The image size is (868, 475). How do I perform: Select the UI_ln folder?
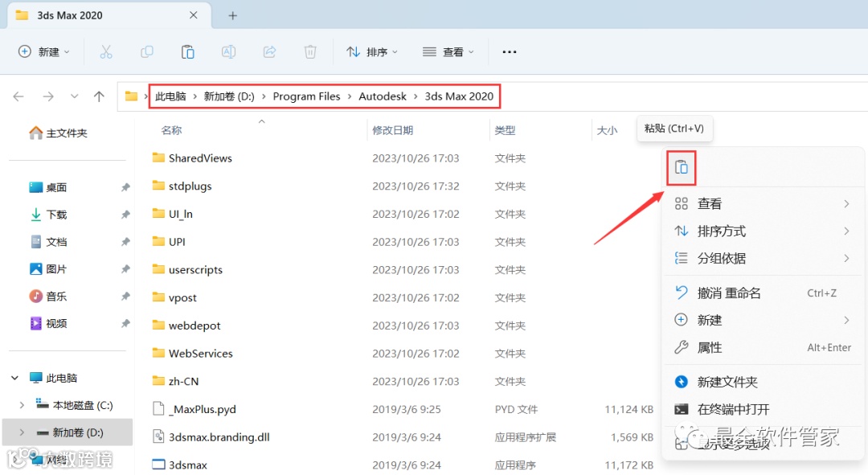(172, 215)
